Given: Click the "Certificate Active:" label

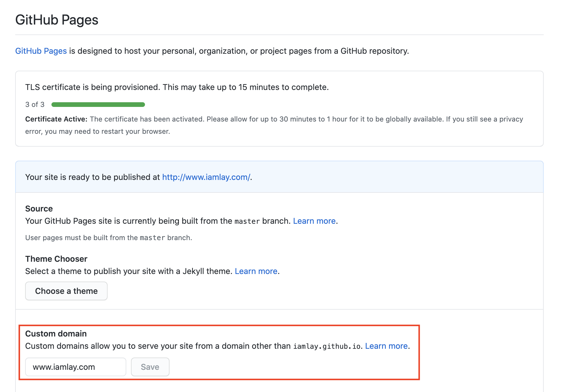Looking at the screenshot, I should click(56, 119).
